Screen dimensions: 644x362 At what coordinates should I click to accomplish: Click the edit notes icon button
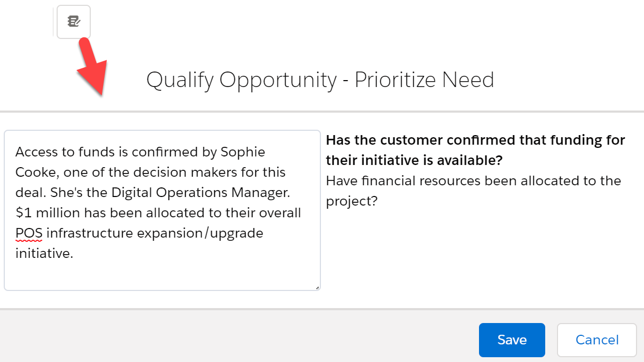[74, 22]
